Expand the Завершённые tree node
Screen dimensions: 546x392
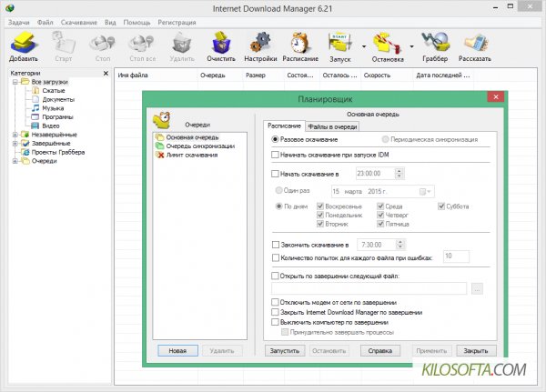15,143
